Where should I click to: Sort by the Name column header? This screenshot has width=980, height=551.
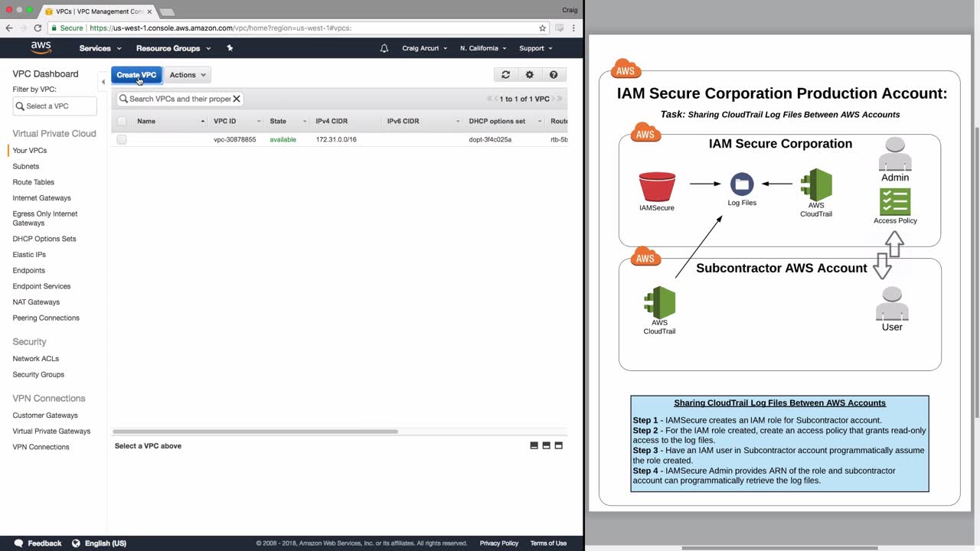pyautogui.click(x=170, y=121)
